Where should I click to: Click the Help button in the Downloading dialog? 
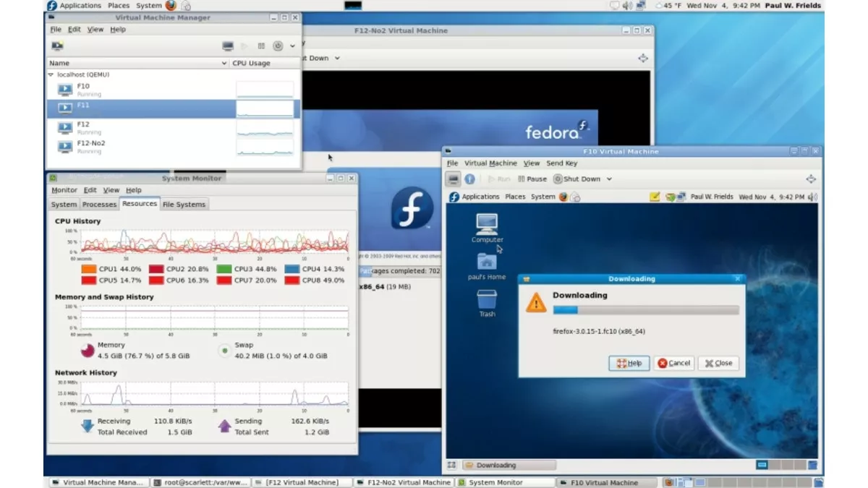(629, 363)
